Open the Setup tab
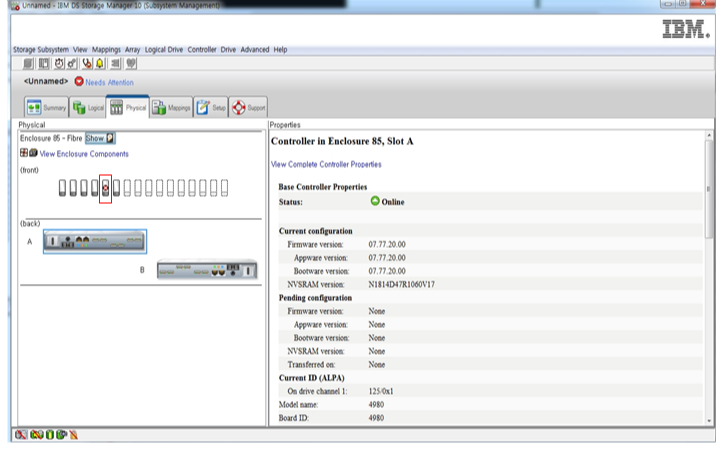This screenshot has height=450, width=727. [211, 108]
